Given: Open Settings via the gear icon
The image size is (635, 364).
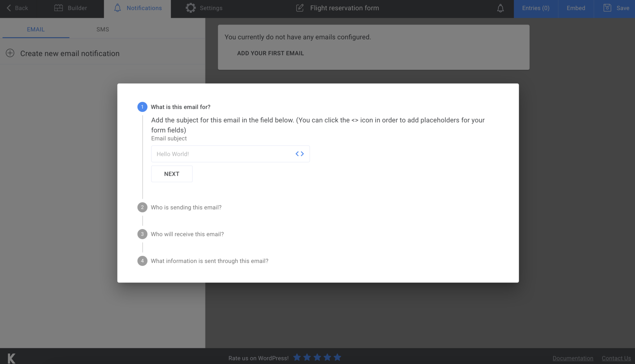Looking at the screenshot, I should click(191, 8).
